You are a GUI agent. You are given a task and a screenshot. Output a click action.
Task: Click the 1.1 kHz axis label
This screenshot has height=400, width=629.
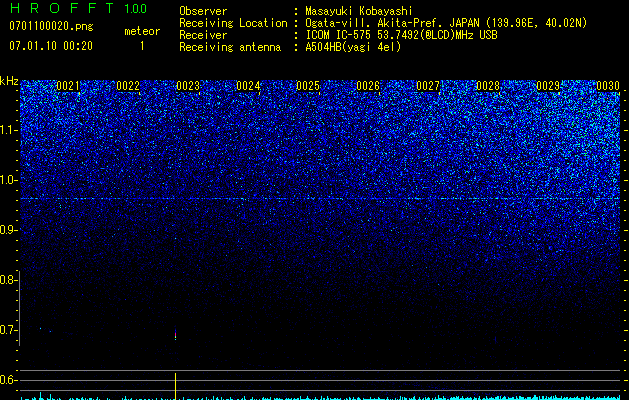[x=8, y=131]
